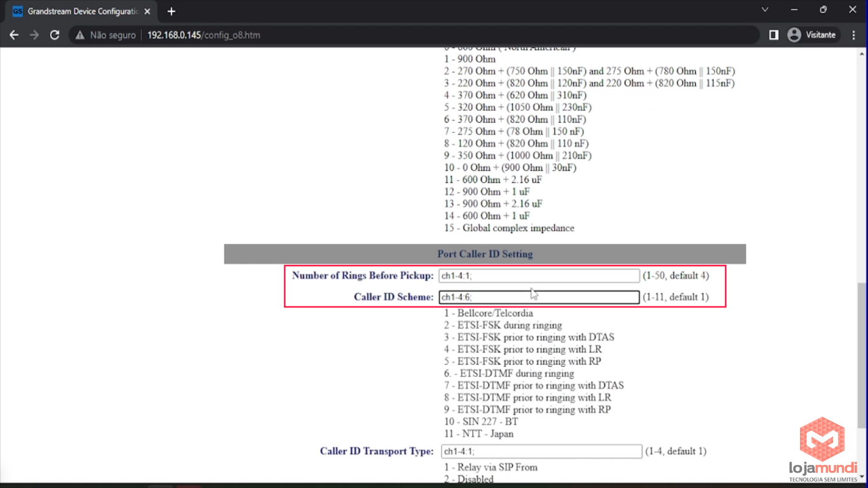Reload the Grandstream config page
Viewport: 868px width, 488px height.
[55, 35]
